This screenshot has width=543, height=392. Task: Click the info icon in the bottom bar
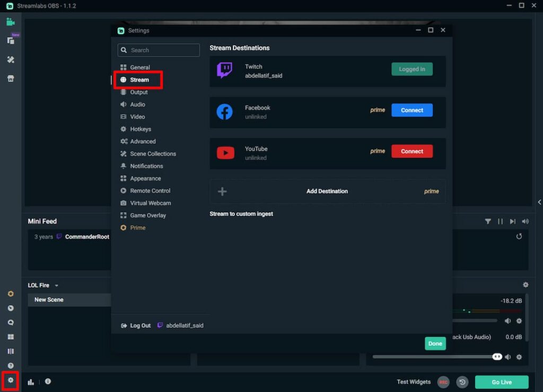click(x=48, y=381)
